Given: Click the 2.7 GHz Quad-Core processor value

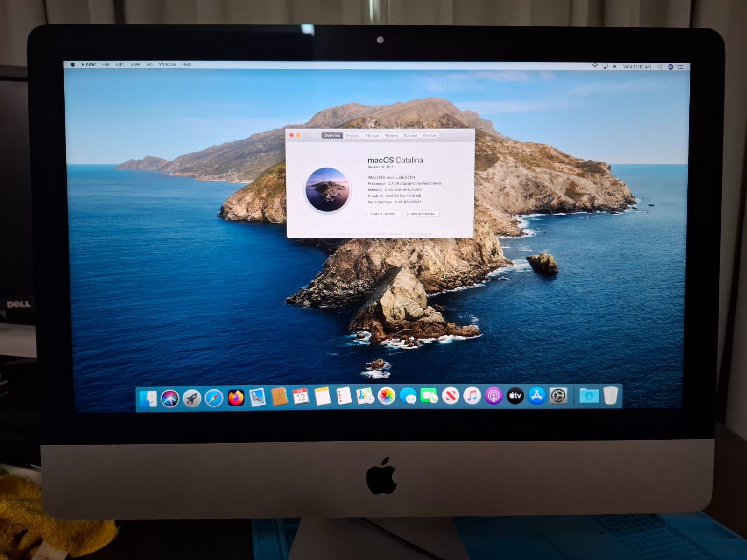Looking at the screenshot, I should pyautogui.click(x=415, y=183).
